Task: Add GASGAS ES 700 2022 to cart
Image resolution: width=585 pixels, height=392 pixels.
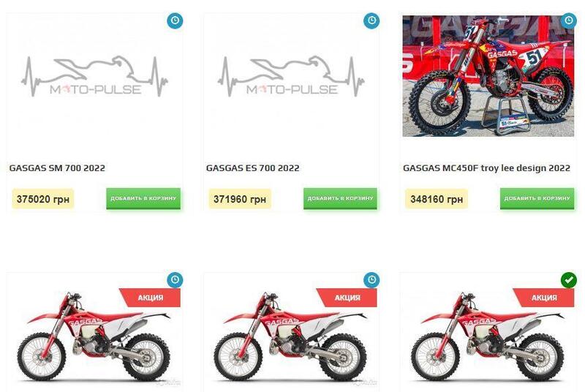Action: 340,198
